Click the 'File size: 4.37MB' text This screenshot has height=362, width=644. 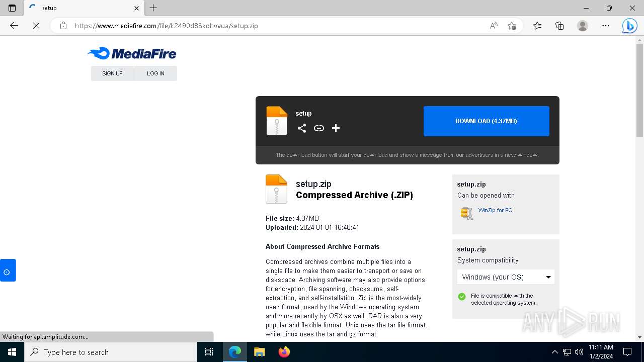292,219
